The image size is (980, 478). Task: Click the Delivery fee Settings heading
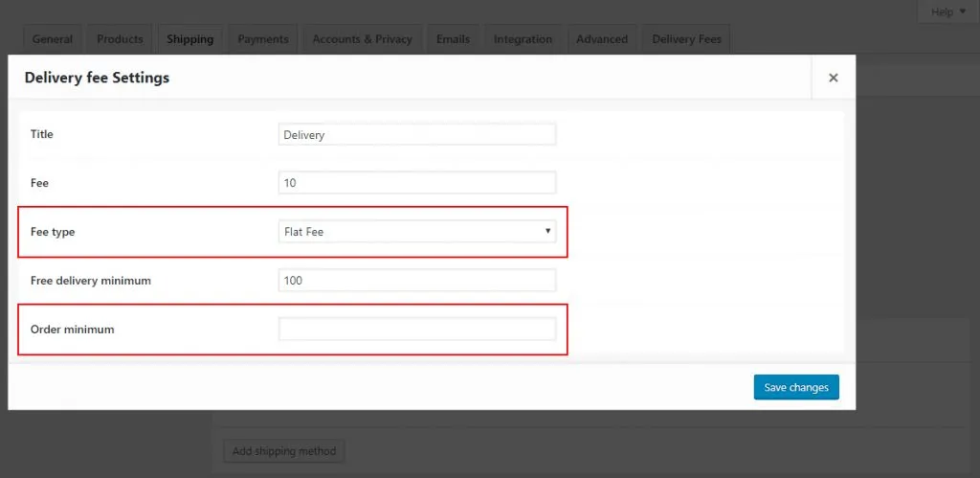[x=97, y=78]
